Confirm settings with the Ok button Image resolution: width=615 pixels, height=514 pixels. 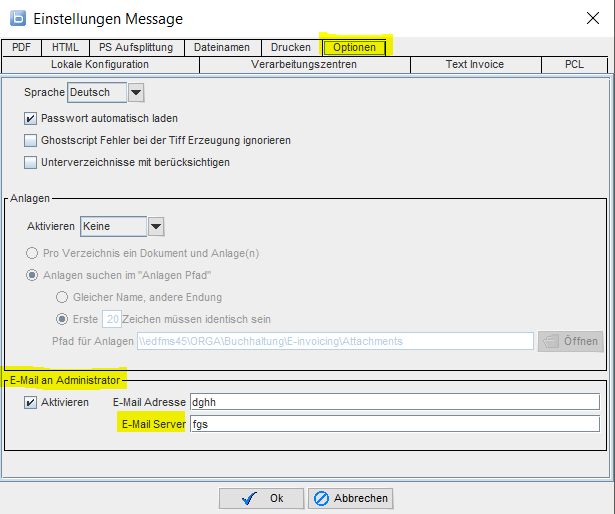pyautogui.click(x=262, y=498)
